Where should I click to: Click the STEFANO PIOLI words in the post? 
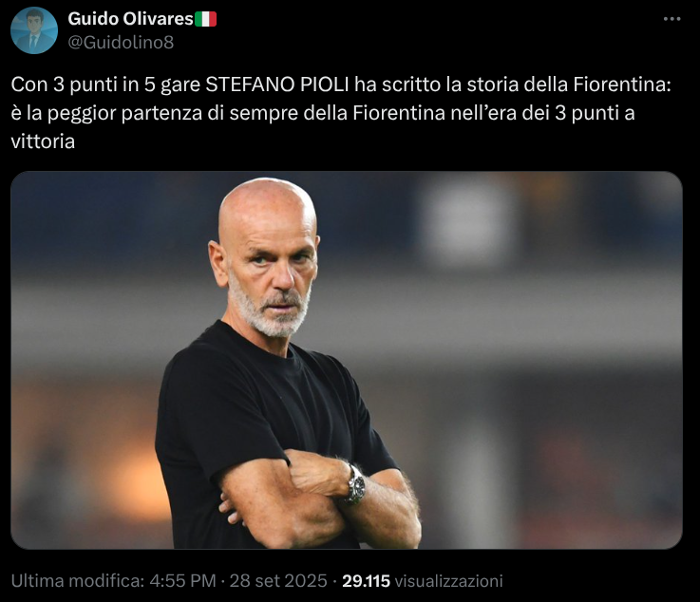(x=276, y=85)
